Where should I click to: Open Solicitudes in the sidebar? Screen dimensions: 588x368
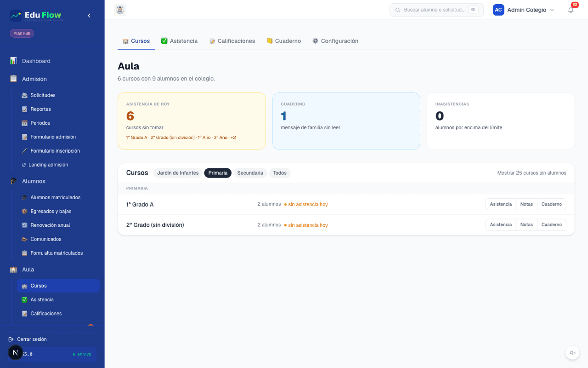tap(58, 95)
